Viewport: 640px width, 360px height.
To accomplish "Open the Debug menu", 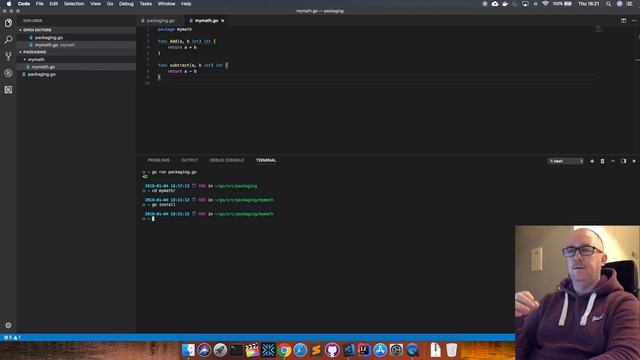I will pyautogui.click(x=126, y=4).
